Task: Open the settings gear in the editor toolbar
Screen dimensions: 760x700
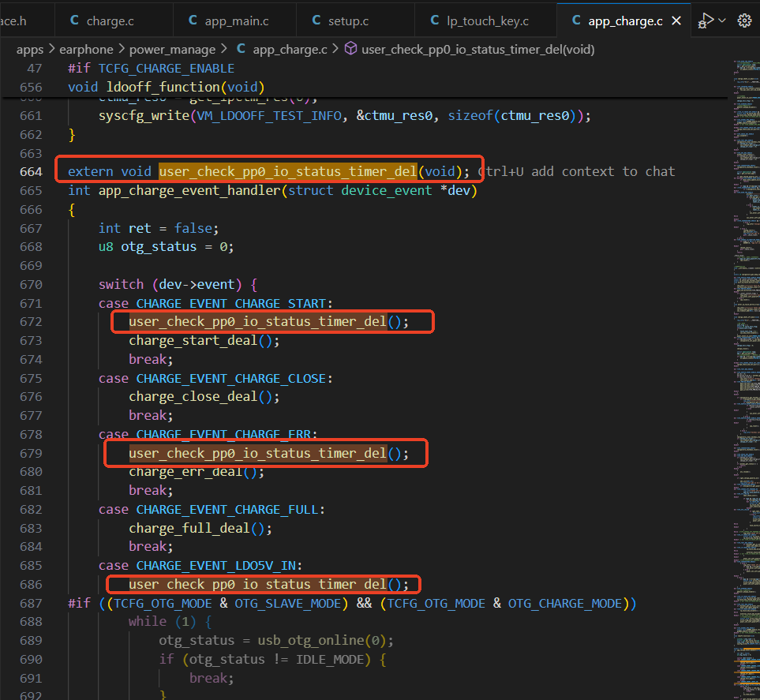Action: click(x=744, y=21)
